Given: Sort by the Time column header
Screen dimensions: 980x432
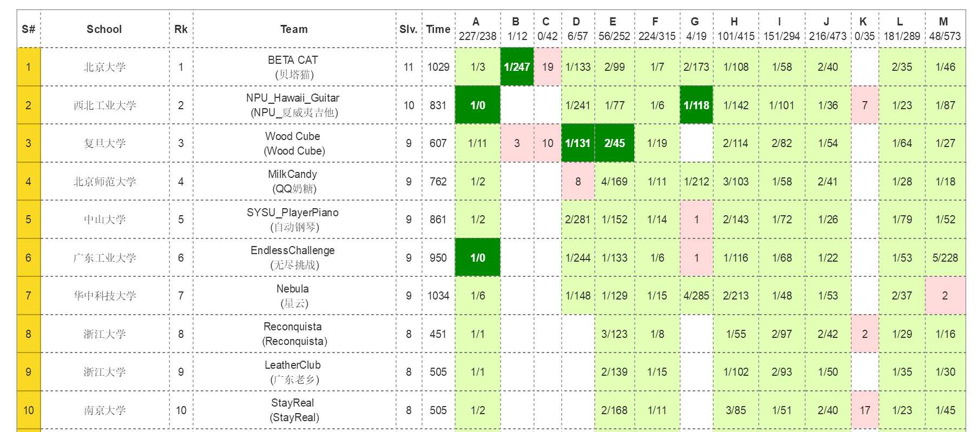Looking at the screenshot, I should click(438, 29).
